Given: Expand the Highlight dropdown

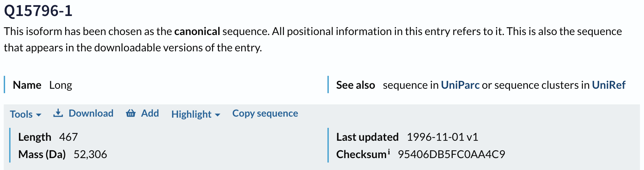Looking at the screenshot, I should (x=191, y=114).
